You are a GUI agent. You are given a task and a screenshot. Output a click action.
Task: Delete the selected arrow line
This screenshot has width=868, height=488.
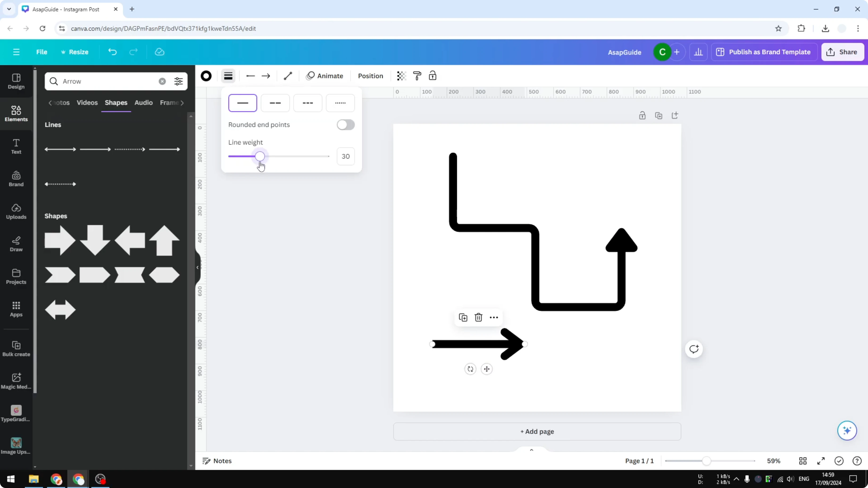coord(478,317)
